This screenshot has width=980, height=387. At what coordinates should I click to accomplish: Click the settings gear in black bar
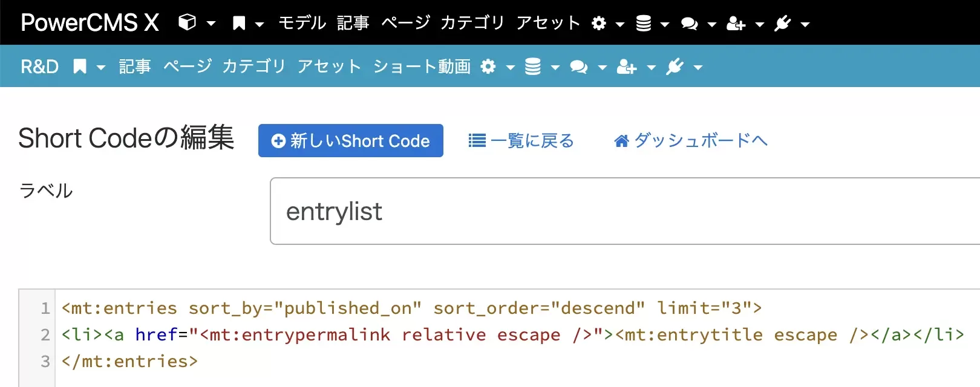599,24
